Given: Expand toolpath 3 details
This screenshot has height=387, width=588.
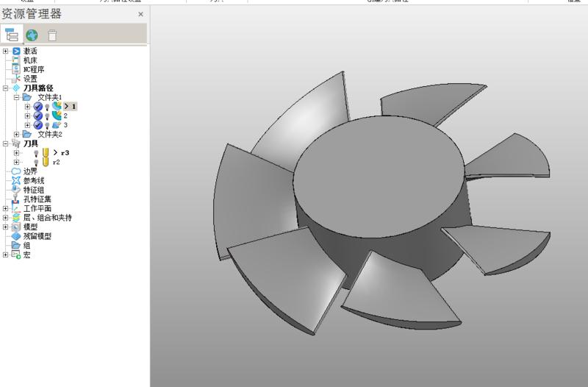Looking at the screenshot, I should point(27,125).
